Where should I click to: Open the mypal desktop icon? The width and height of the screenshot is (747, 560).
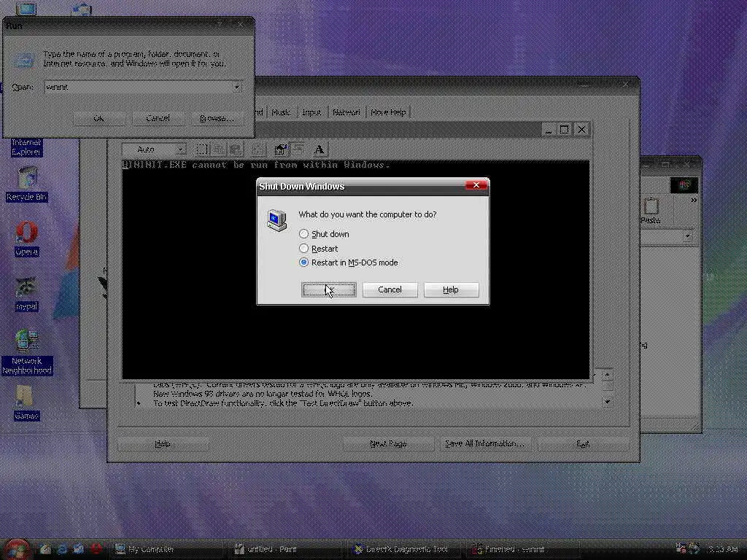tap(27, 294)
